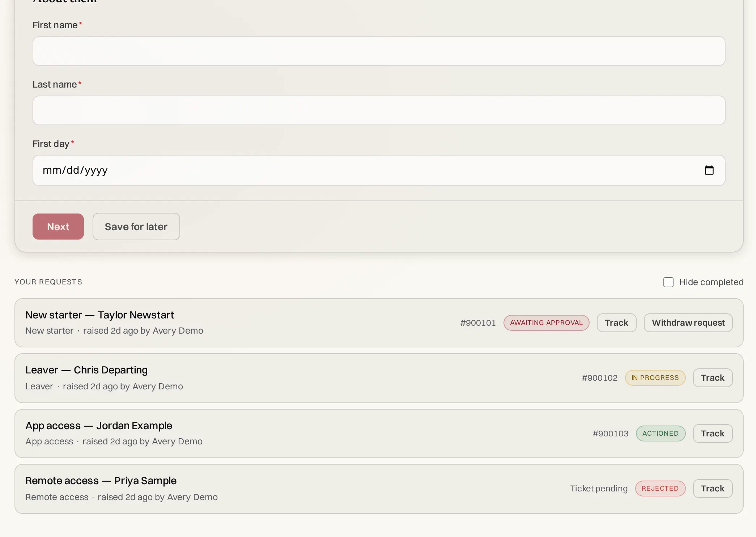The width and height of the screenshot is (756, 537).
Task: Withdraw the Taylor Newstart request
Action: tap(688, 323)
